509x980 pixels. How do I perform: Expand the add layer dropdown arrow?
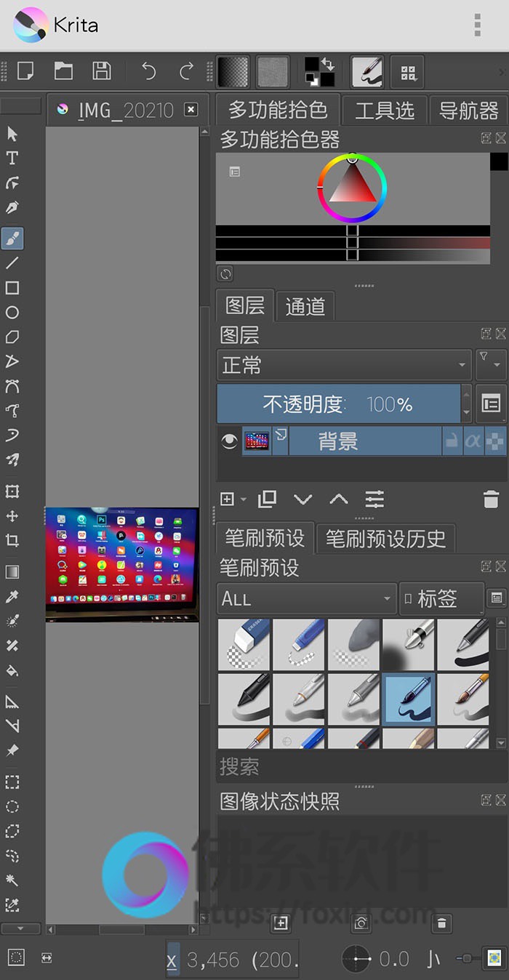pyautogui.click(x=244, y=499)
